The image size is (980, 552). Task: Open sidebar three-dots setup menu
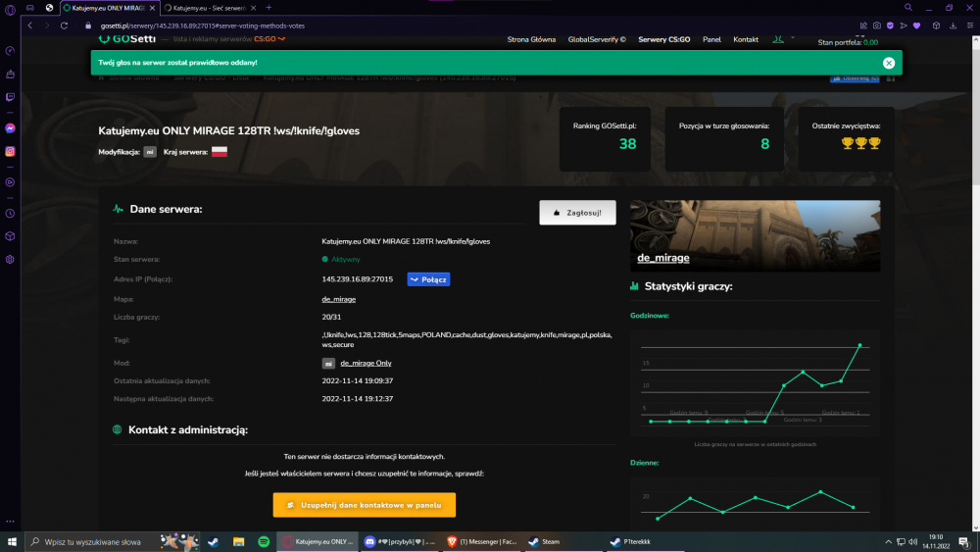point(10,521)
